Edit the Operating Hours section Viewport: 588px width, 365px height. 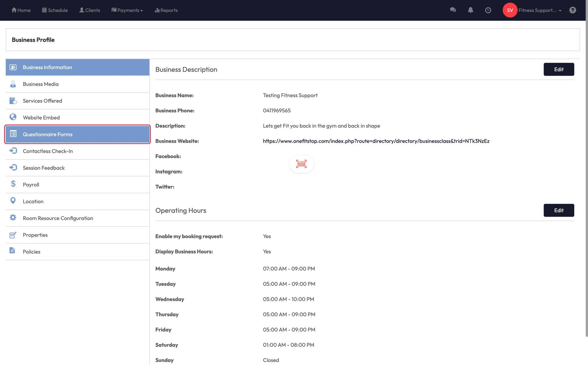[x=558, y=210]
